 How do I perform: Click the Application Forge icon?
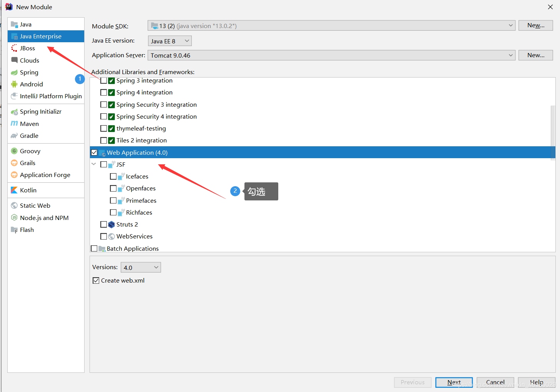point(14,175)
